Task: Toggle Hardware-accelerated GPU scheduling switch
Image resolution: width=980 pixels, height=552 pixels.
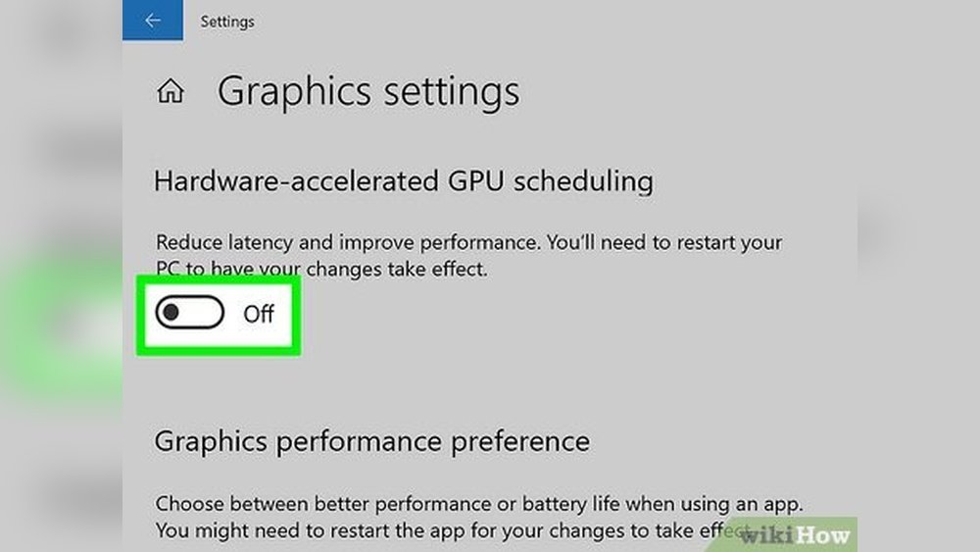Action: (190, 314)
